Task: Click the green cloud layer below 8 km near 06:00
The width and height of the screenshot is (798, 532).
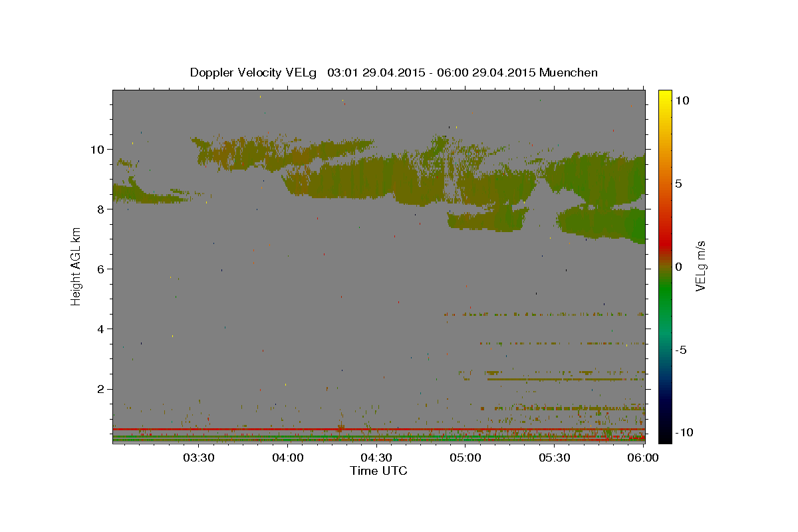Action: pos(602,223)
